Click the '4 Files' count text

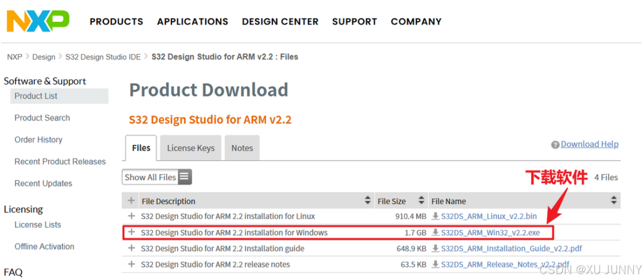click(x=606, y=177)
